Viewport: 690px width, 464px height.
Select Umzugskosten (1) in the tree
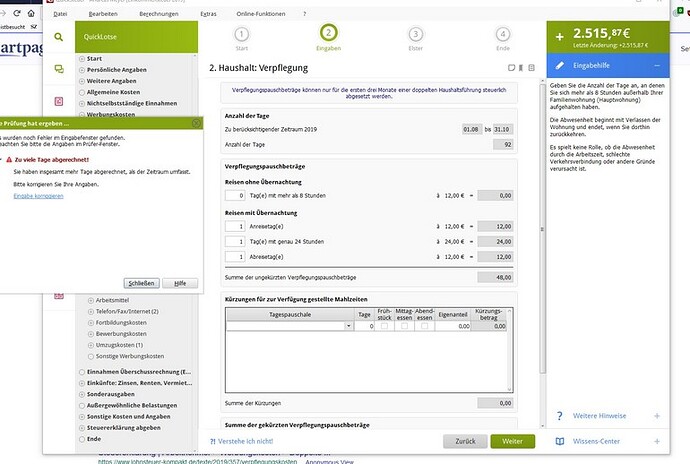(x=119, y=345)
